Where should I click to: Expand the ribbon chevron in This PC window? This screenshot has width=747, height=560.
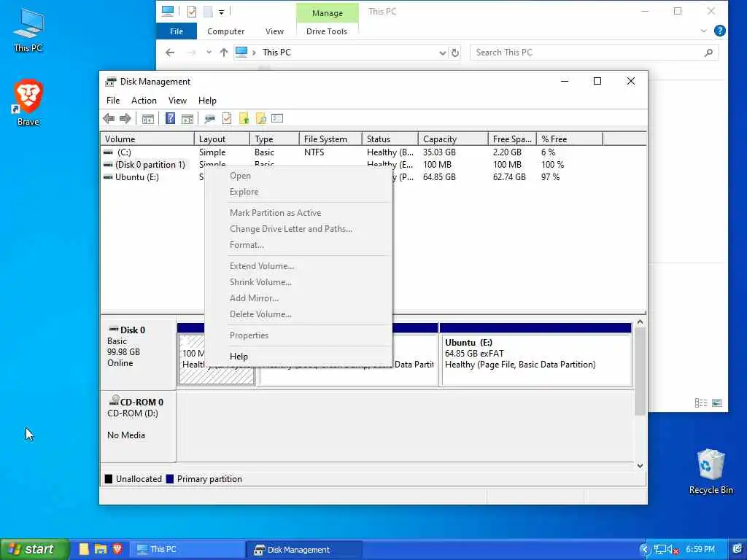704,31
